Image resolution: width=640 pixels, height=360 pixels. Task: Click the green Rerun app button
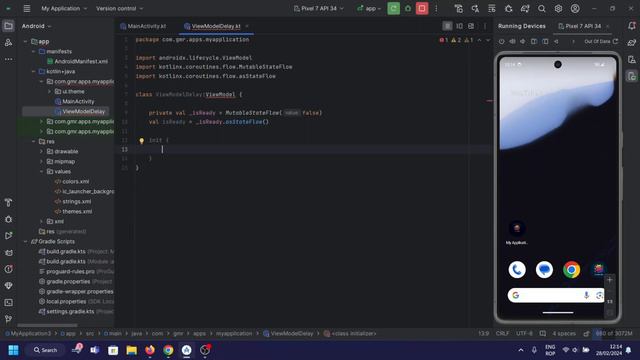[x=393, y=8]
